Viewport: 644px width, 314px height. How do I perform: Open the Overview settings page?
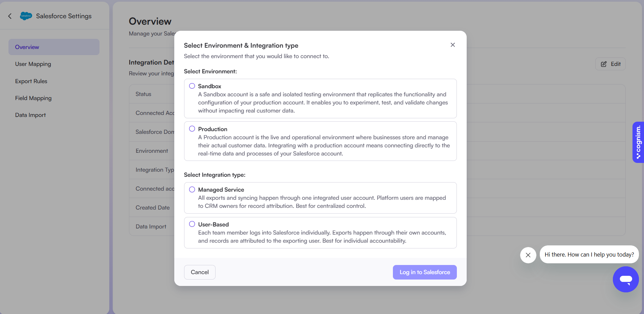[54, 47]
